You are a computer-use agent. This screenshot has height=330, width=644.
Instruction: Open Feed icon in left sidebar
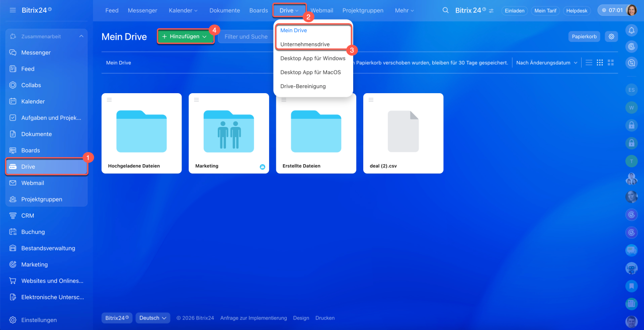pos(13,69)
